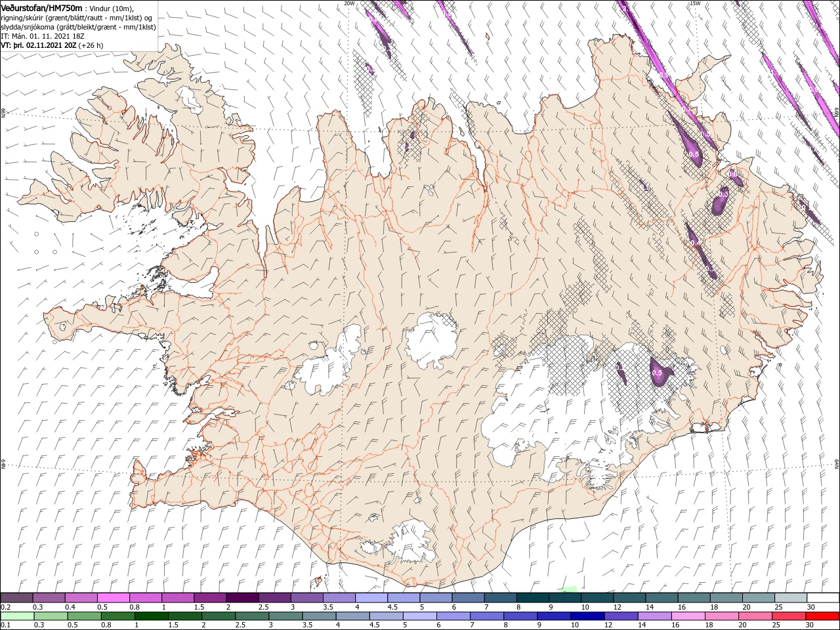Click the title text Veðurstofan/HM750m

click(42, 7)
